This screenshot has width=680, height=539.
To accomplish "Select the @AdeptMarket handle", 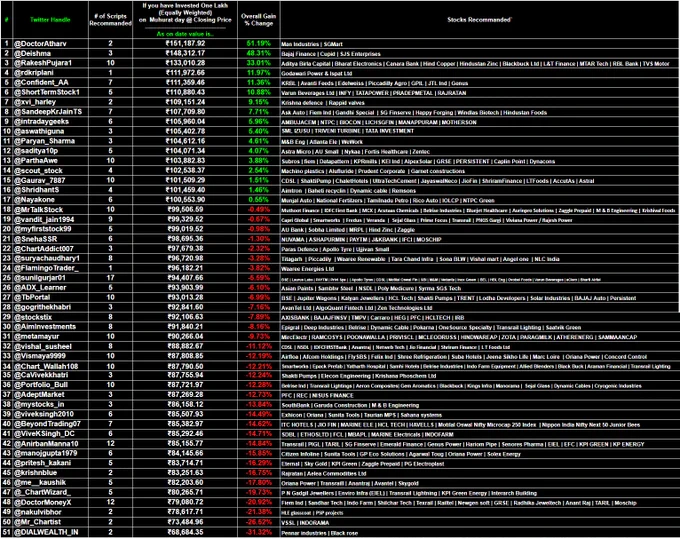I will tap(39, 395).
